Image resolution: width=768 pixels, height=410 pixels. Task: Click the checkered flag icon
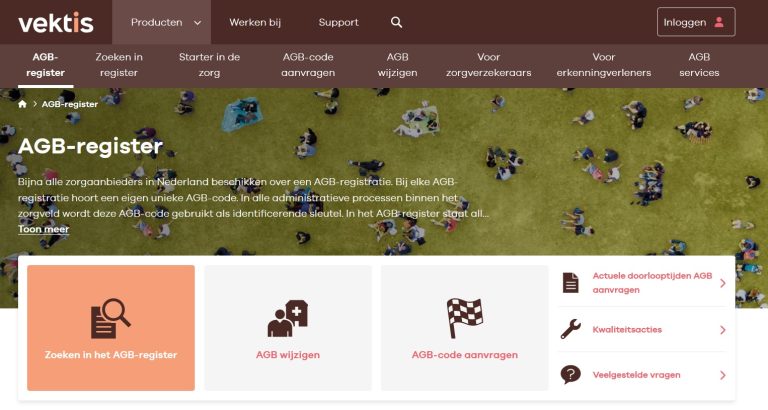464,318
